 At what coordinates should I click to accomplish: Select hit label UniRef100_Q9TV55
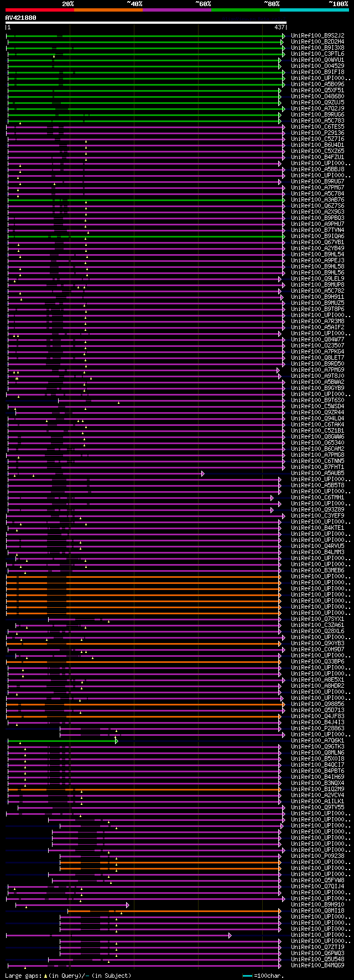[x=317, y=807]
